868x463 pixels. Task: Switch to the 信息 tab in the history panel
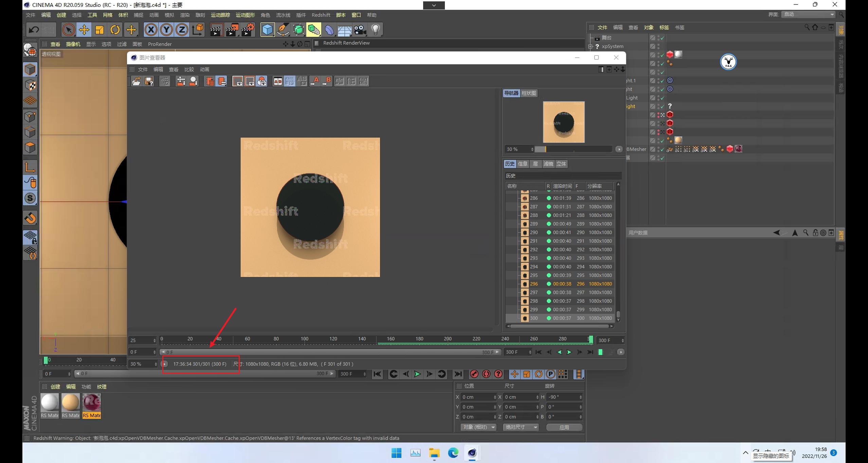[x=523, y=164]
